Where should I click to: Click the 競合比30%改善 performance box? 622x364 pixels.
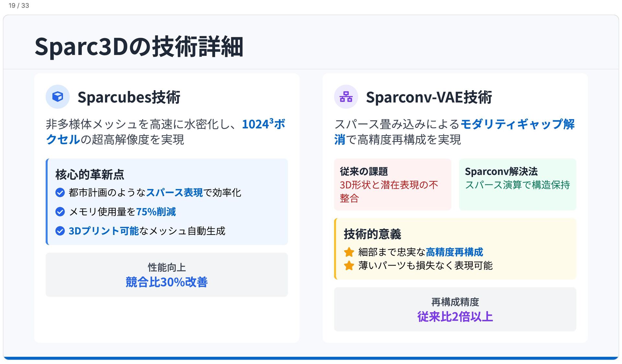(167, 275)
